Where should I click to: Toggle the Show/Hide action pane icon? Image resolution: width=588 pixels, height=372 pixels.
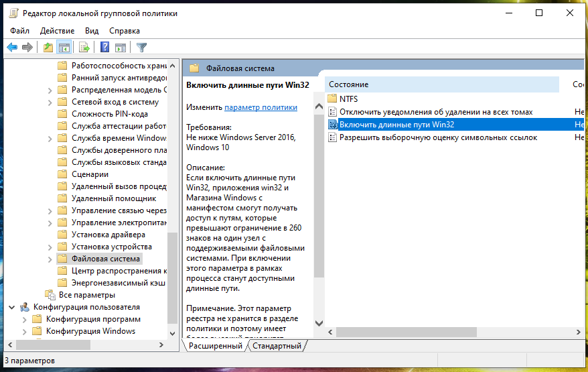pos(121,47)
